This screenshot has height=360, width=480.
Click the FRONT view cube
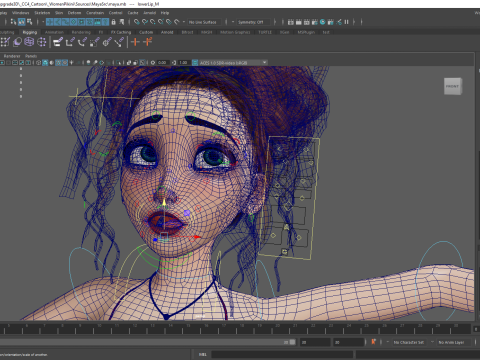(x=453, y=86)
